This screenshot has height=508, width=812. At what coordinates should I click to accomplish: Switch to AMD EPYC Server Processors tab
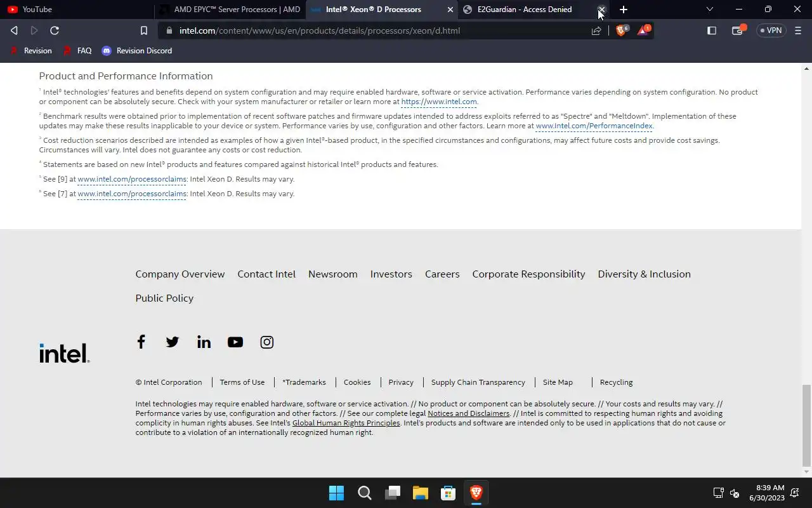pyautogui.click(x=230, y=10)
